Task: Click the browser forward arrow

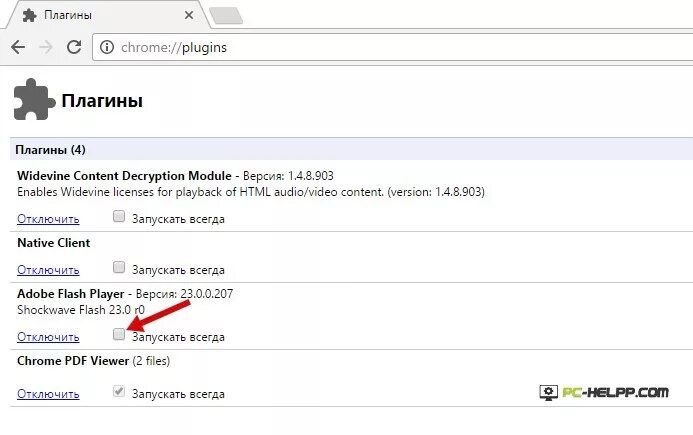Action: point(46,47)
